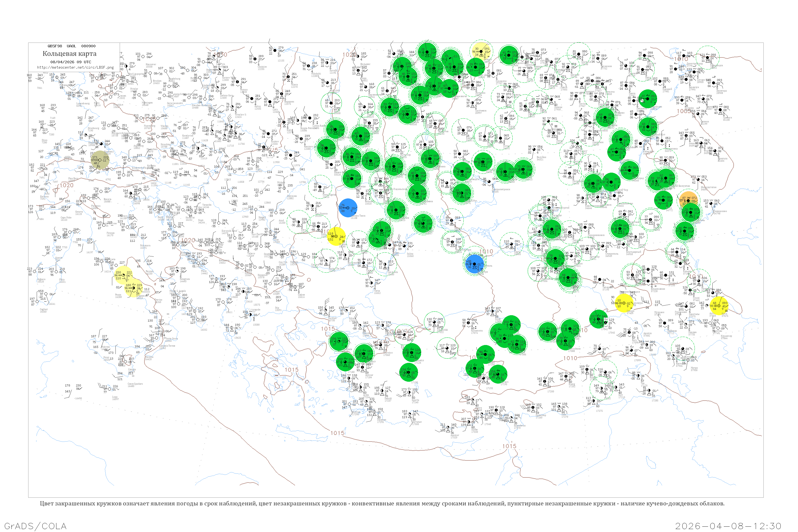Click the '1005' isobar label
The image size is (798, 532).
pos(683,111)
